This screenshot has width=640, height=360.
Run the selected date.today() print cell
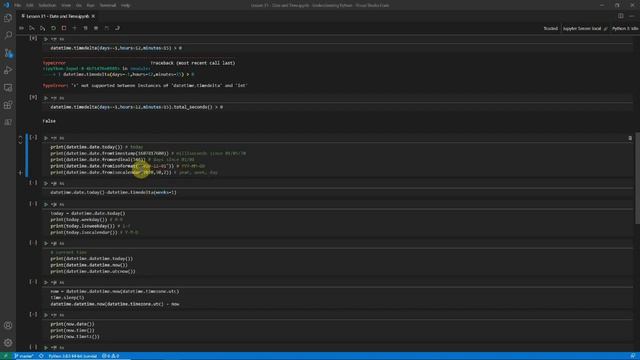pos(46,138)
